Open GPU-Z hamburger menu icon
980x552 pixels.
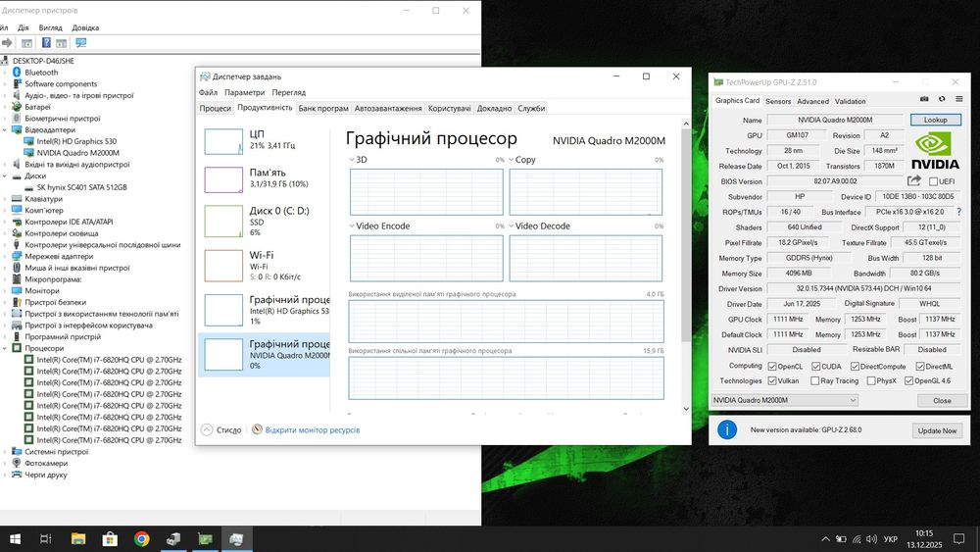point(959,99)
